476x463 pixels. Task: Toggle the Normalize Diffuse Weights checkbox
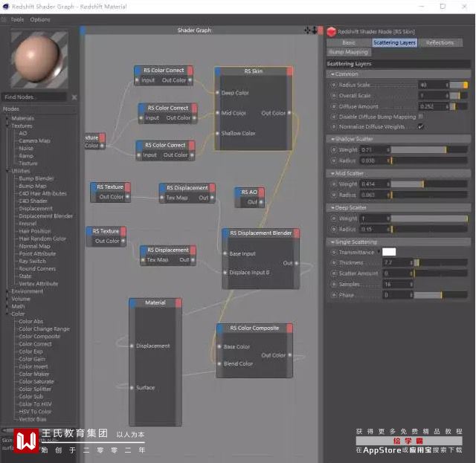(421, 126)
